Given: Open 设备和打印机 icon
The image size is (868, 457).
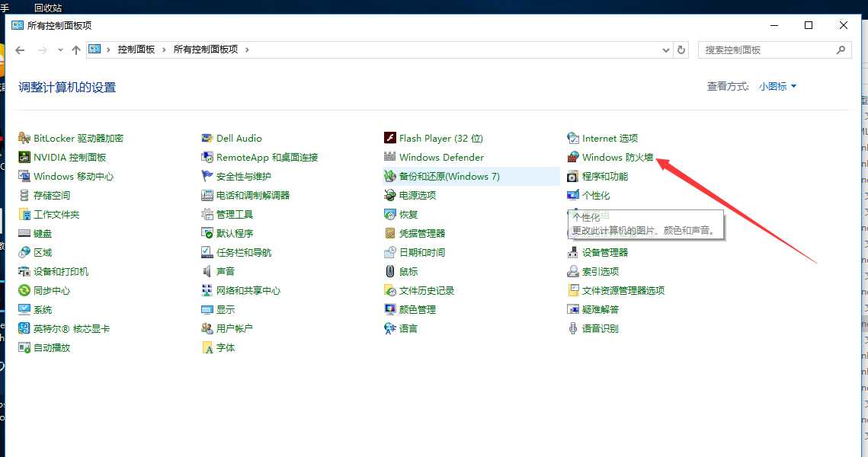Looking at the screenshot, I should (24, 272).
